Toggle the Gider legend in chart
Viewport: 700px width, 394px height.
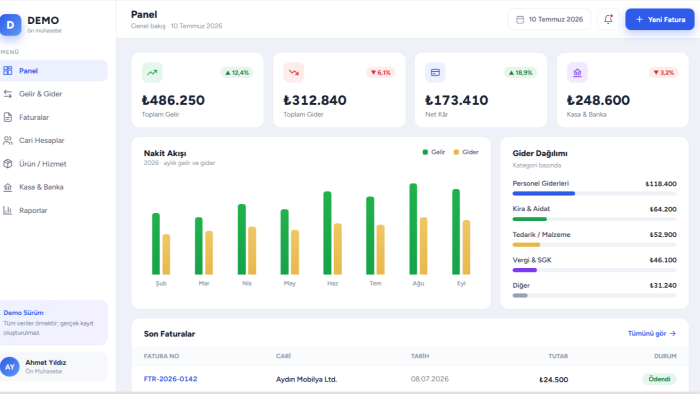(x=466, y=152)
